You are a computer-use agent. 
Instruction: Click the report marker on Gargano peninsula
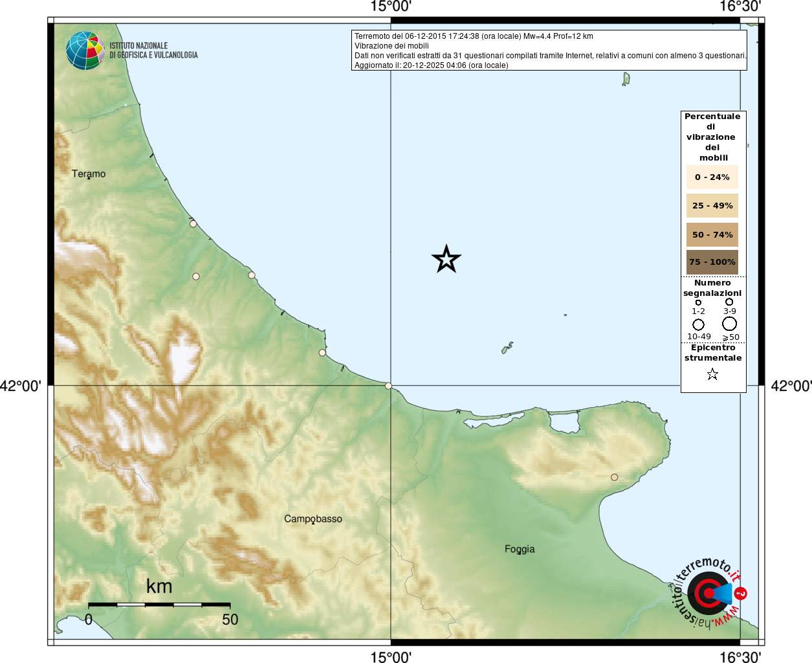[615, 477]
